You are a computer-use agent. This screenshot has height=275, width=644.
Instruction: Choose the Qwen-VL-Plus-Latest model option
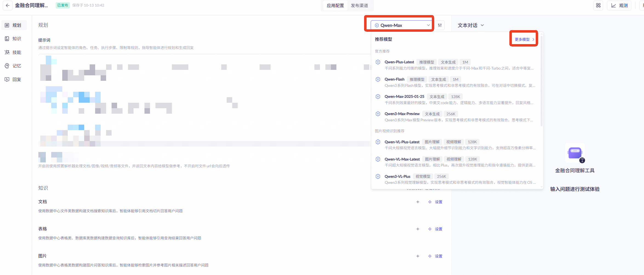455,145
